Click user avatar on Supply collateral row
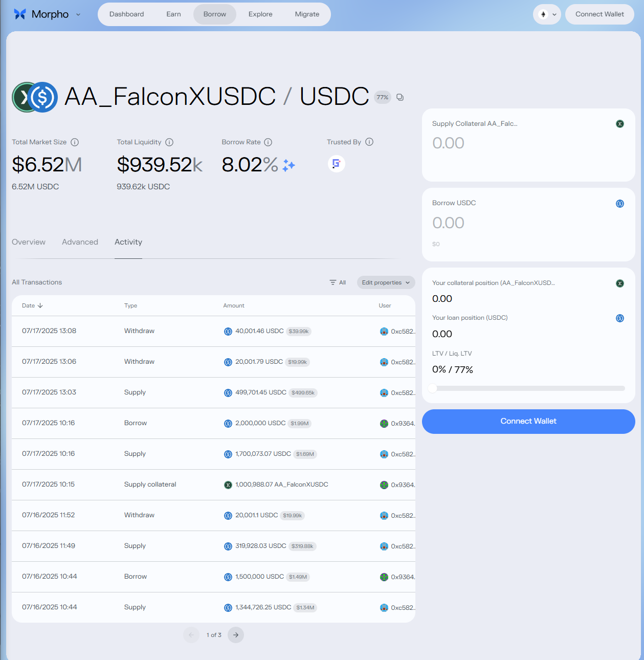 [x=384, y=485]
